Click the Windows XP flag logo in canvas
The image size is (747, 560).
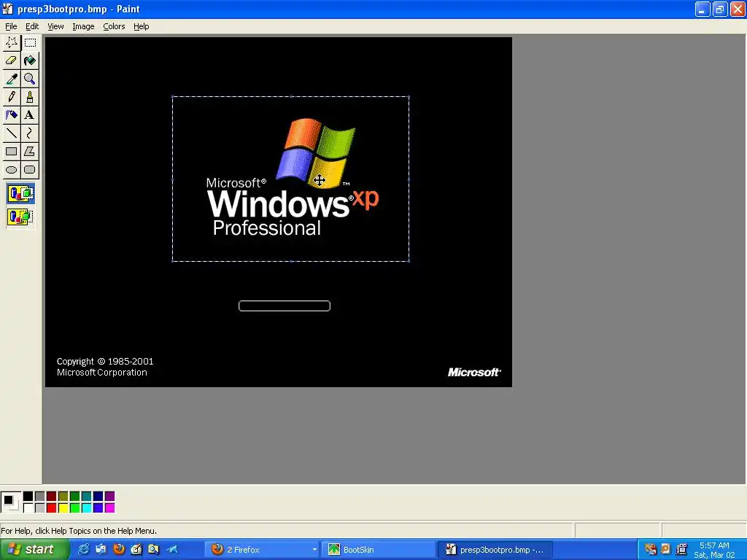(316, 152)
